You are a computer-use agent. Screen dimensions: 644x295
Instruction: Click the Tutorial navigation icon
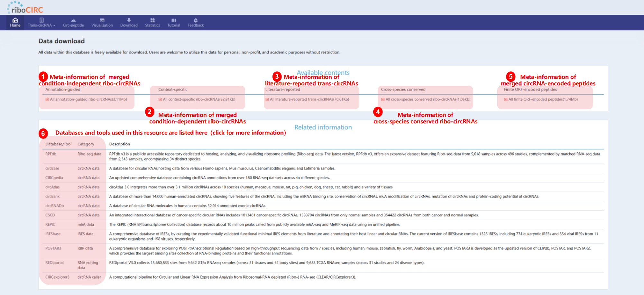(174, 20)
